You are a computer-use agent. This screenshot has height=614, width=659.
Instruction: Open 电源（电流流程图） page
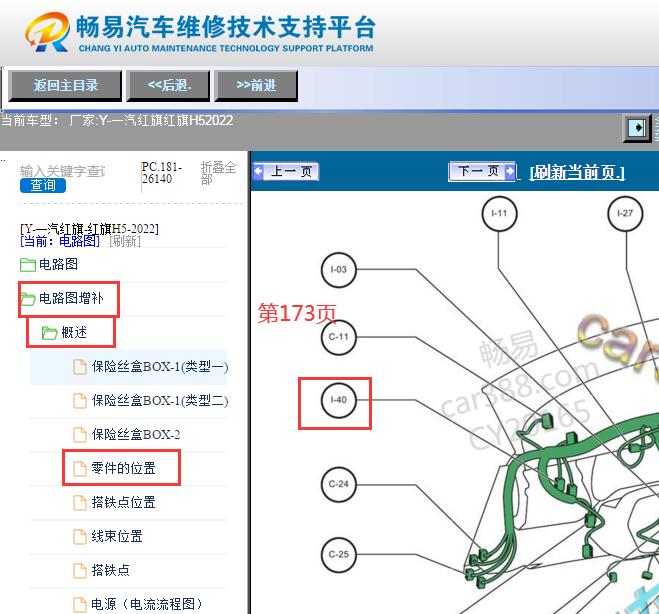pyautogui.click(x=147, y=604)
